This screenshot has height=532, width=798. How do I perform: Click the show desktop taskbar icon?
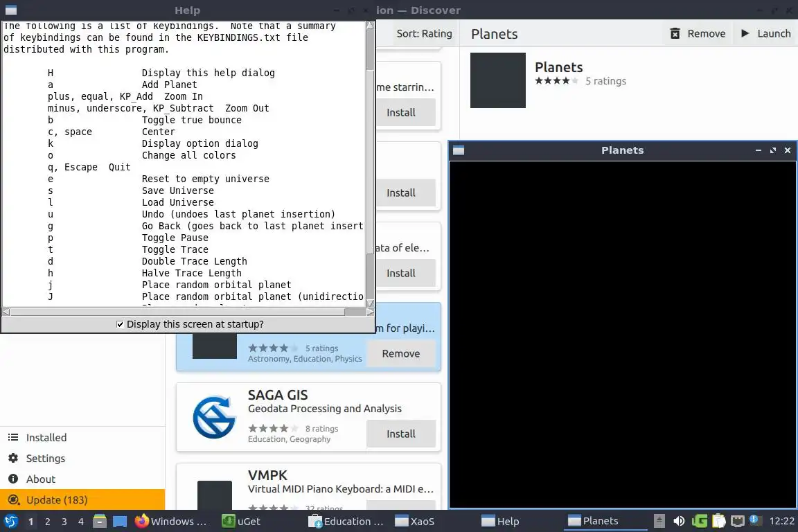tap(120, 521)
